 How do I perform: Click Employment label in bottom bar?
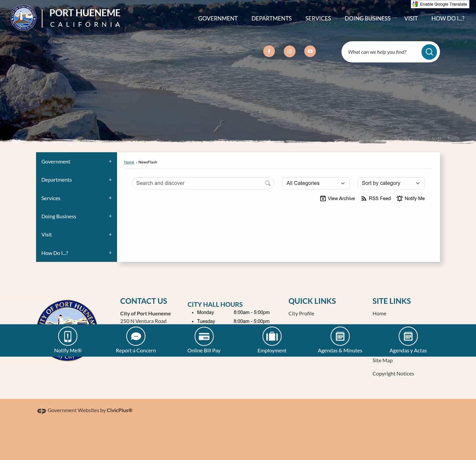(272, 351)
